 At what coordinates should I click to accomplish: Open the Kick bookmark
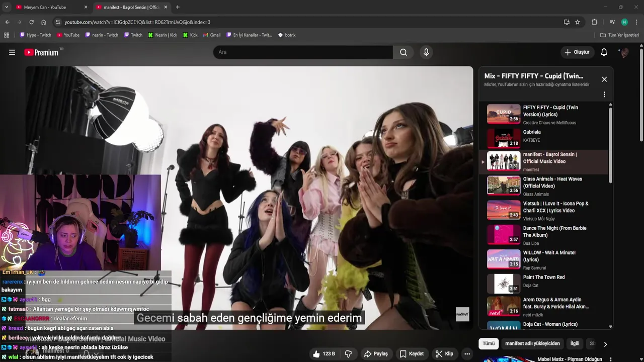190,35
